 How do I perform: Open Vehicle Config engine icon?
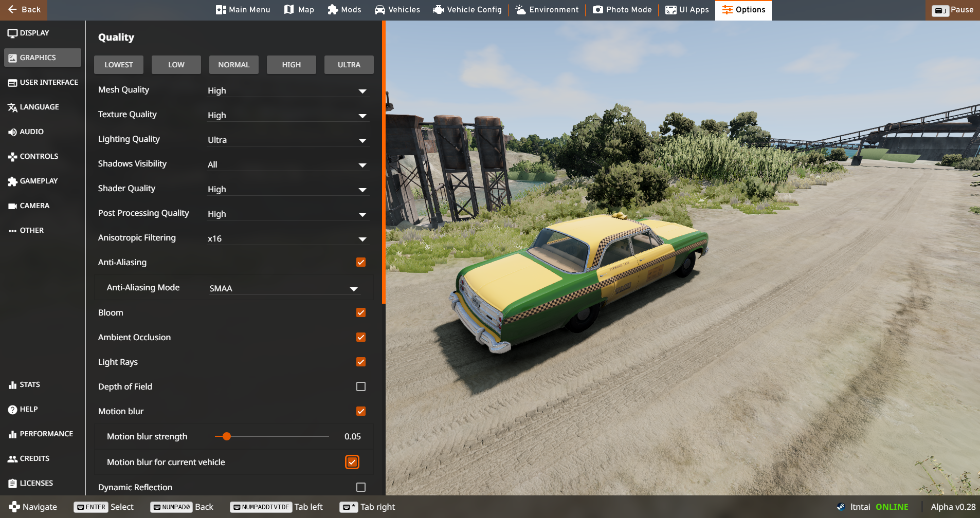point(439,10)
